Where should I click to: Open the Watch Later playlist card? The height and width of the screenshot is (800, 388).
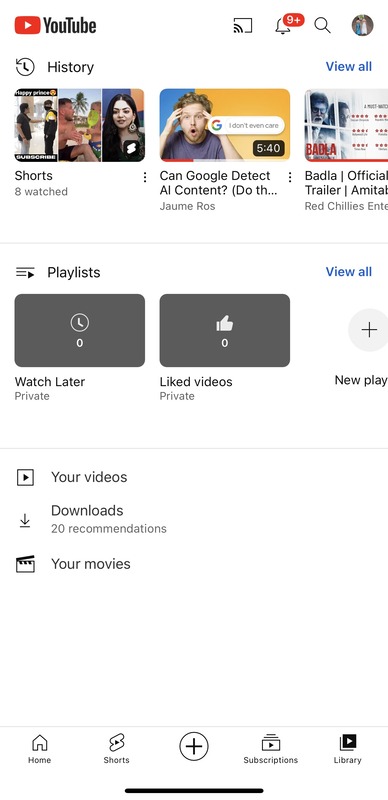coord(80,330)
